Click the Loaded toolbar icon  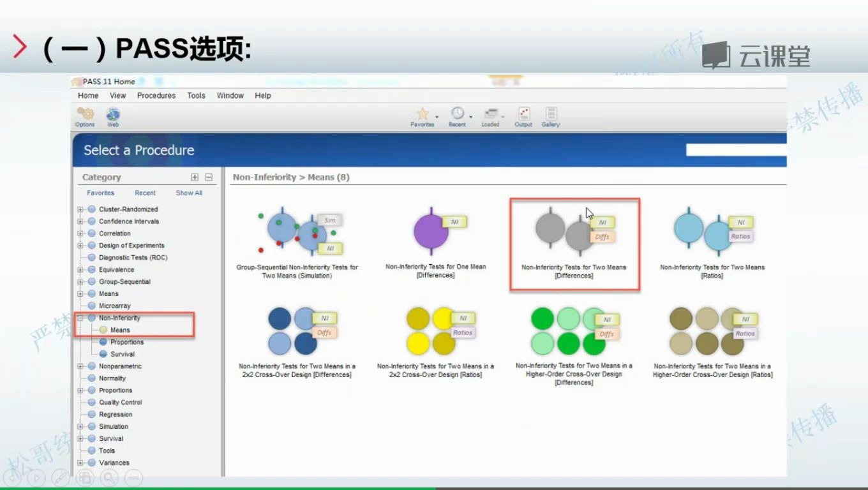click(x=490, y=117)
